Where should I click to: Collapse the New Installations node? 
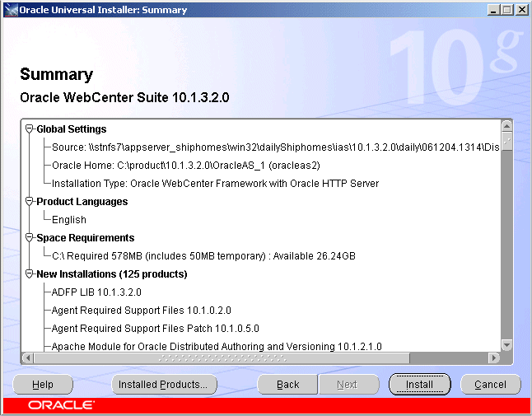(x=30, y=273)
